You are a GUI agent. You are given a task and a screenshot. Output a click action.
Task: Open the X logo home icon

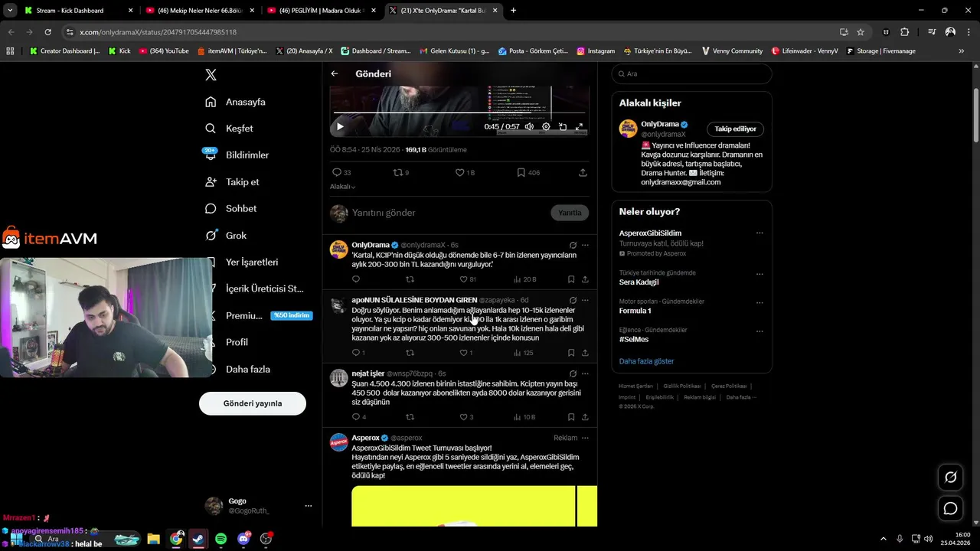[x=211, y=74]
